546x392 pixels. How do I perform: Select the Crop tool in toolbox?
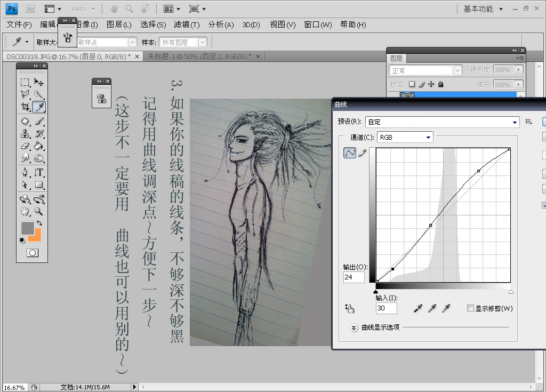pos(25,108)
